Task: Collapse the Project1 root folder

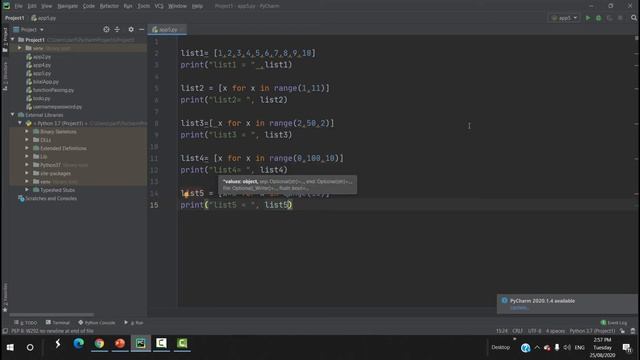Action: coord(13,40)
